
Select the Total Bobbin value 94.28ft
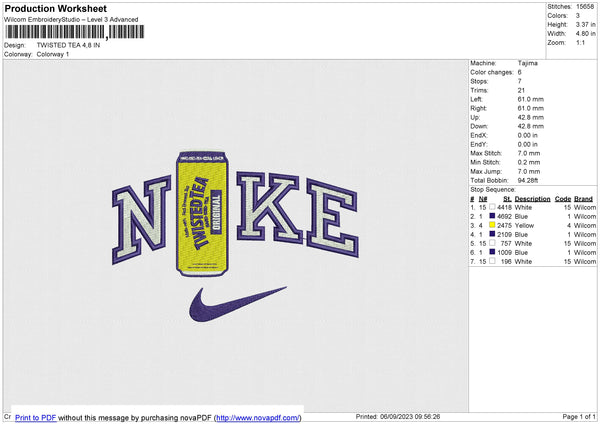(x=528, y=180)
